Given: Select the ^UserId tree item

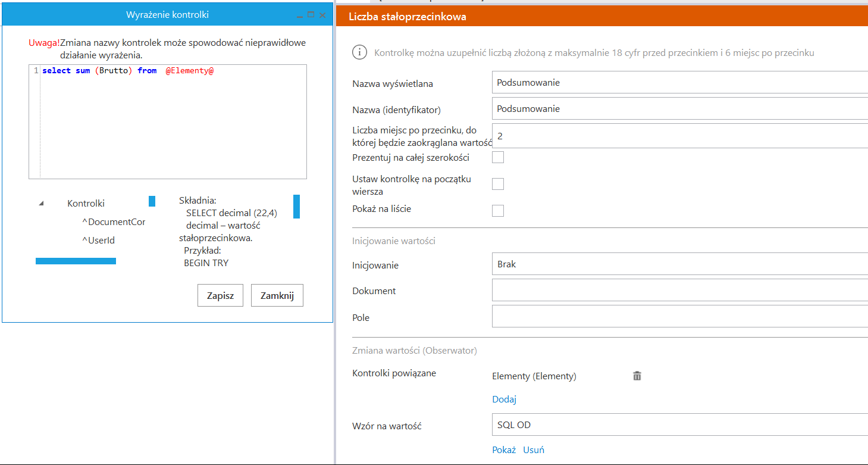Looking at the screenshot, I should click(98, 241).
